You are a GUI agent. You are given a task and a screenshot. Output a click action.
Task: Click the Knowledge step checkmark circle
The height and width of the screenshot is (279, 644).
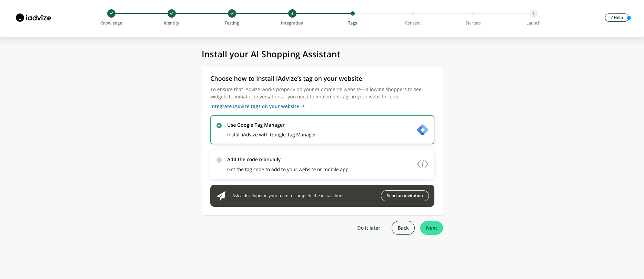(x=111, y=13)
